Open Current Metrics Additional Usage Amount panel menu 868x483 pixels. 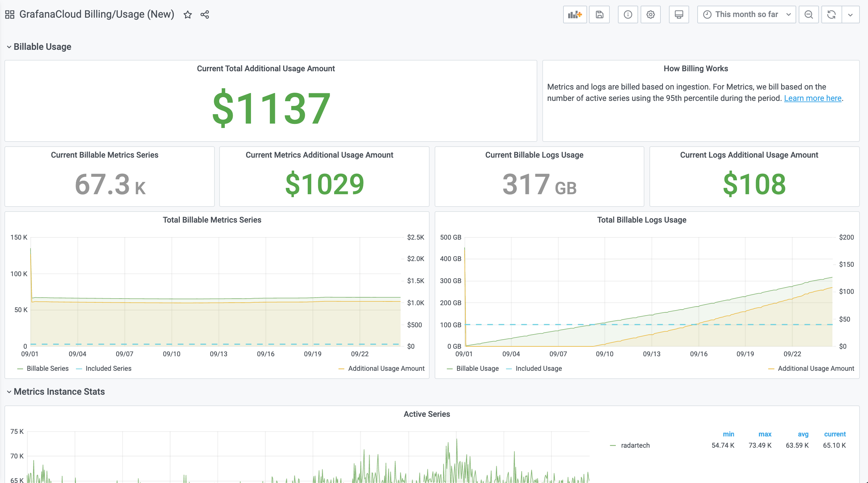pyautogui.click(x=319, y=155)
